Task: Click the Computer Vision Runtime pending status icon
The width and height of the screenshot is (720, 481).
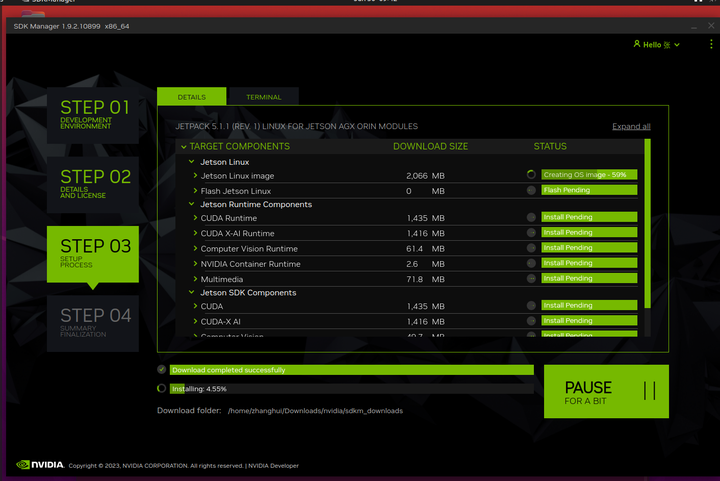Action: [531, 248]
